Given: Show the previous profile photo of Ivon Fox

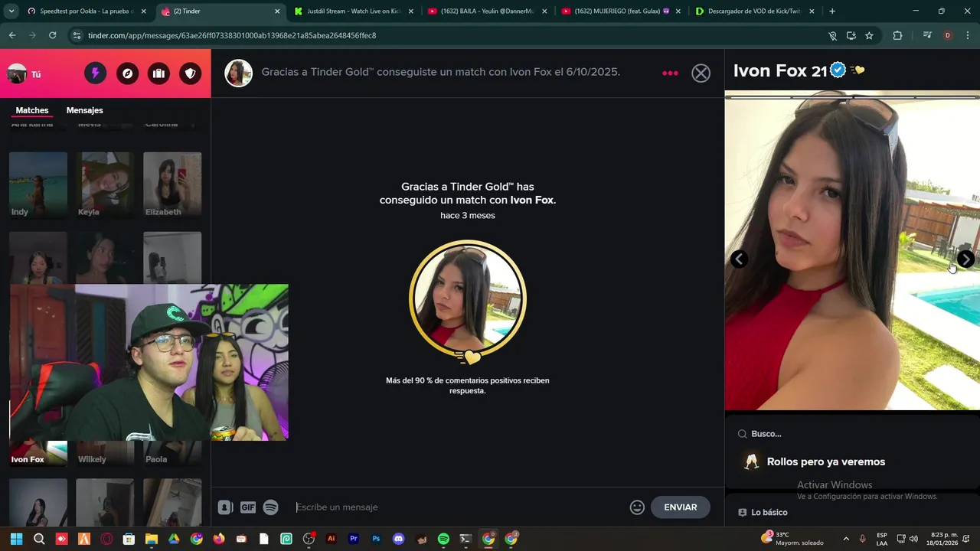Looking at the screenshot, I should point(739,259).
